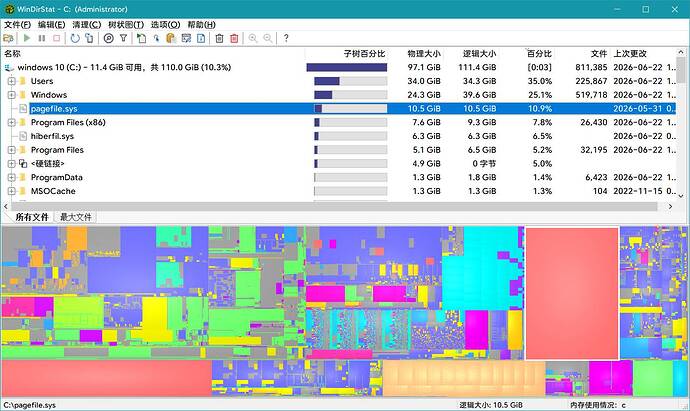
Task: Click the refresh all toolbar icon
Action: click(x=89, y=38)
